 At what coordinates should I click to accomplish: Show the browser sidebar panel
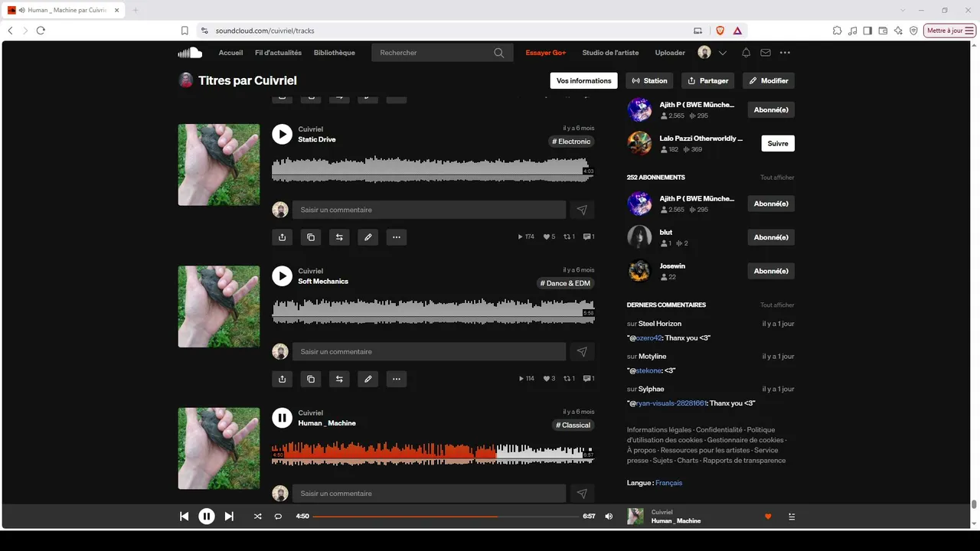click(x=868, y=31)
